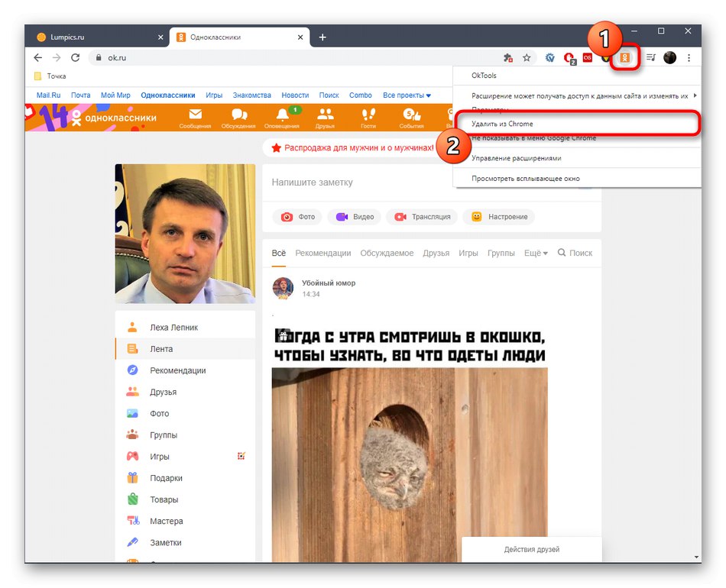
Task: Click the Фото attachment icon above feed
Action: pyautogui.click(x=296, y=217)
